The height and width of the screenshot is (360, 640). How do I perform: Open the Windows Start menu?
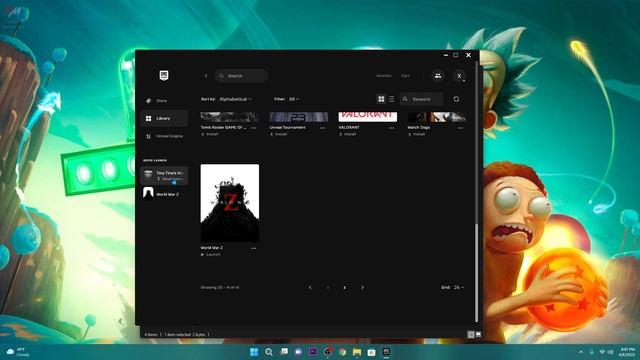click(x=254, y=352)
